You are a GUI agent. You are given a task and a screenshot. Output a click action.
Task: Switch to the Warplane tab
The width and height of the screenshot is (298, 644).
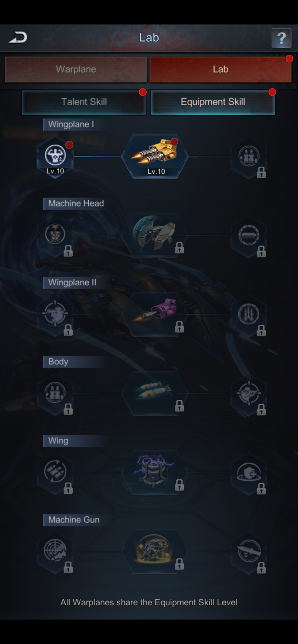click(76, 70)
